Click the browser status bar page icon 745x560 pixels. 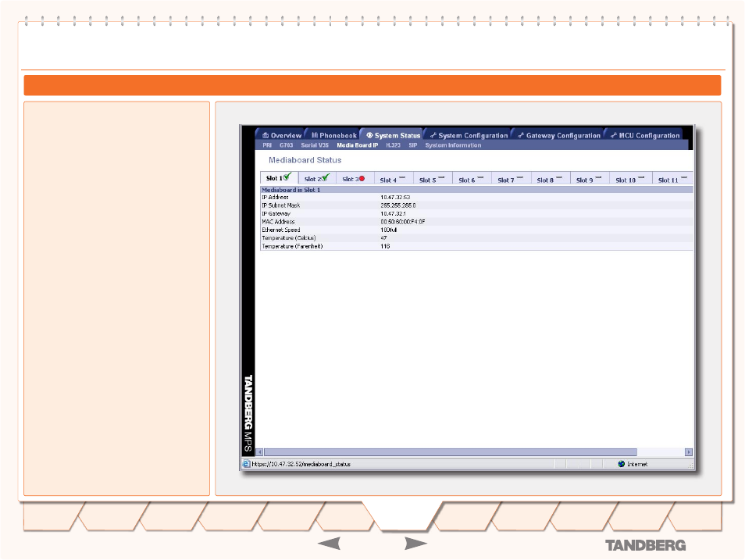(246, 464)
